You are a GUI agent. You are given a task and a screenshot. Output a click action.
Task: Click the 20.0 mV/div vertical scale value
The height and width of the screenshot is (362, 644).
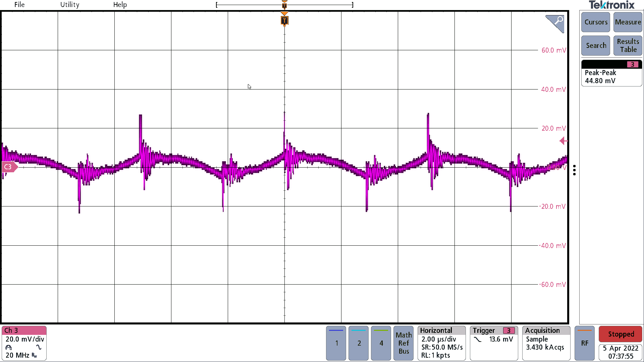25,339
